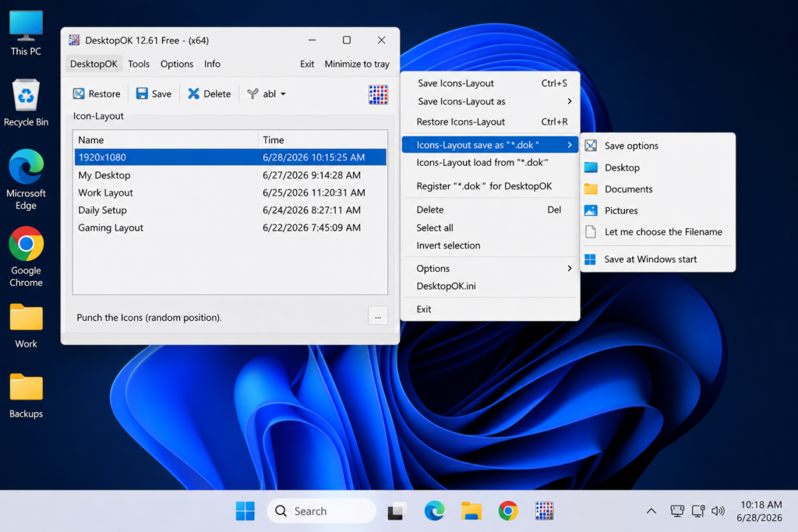Click the Pictures icon in the submenu

[591, 210]
